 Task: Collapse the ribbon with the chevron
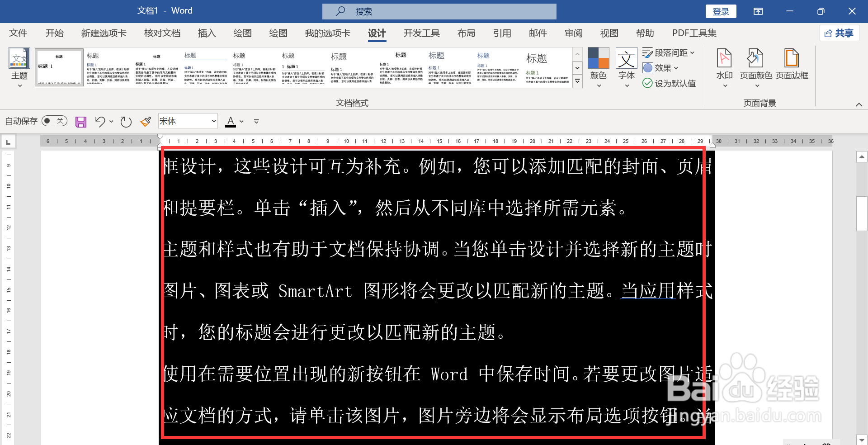859,104
